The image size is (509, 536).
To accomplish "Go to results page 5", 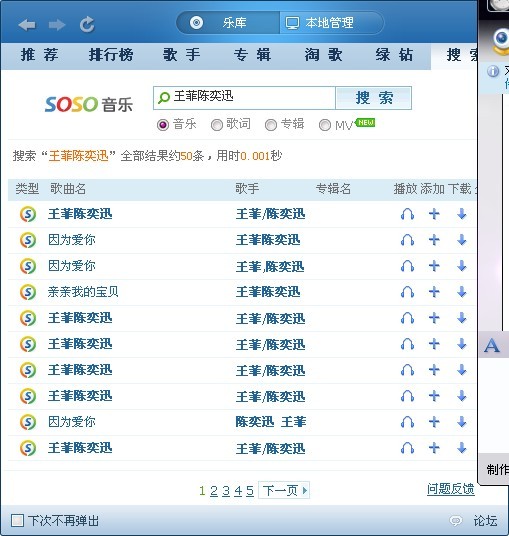I will [x=250, y=491].
